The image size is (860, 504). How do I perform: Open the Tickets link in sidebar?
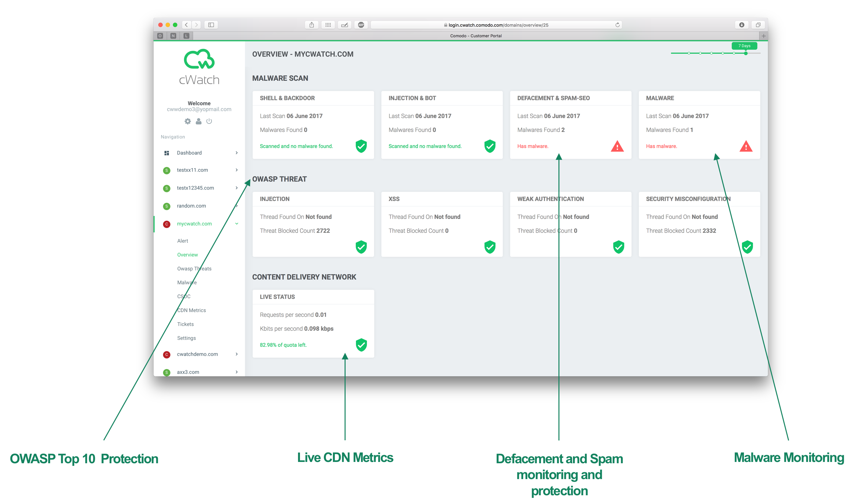point(185,324)
